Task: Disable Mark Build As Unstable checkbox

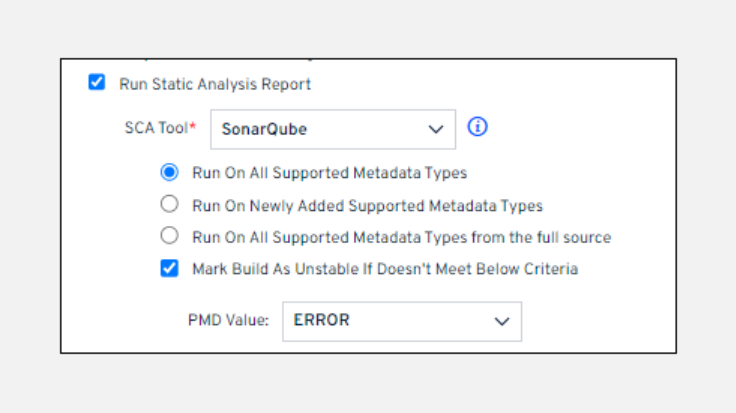Action: (x=170, y=268)
